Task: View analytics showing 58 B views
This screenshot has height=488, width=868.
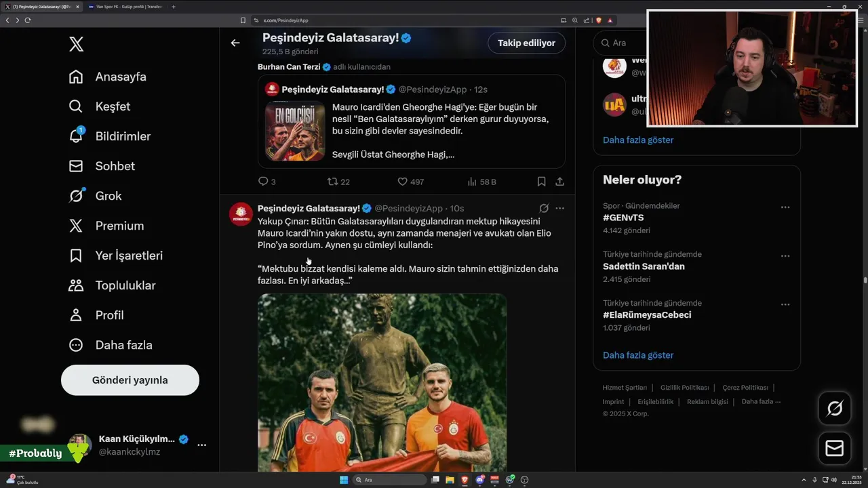Action: coord(482,182)
